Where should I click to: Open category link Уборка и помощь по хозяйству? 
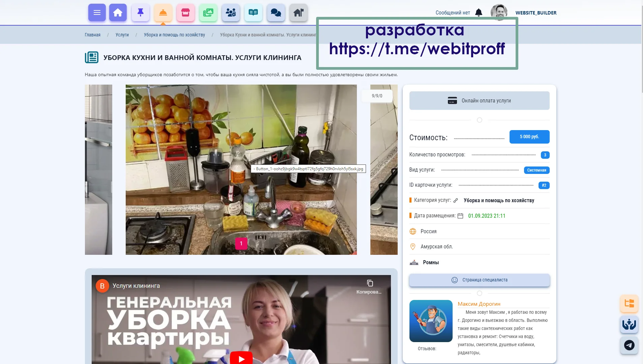(499, 201)
